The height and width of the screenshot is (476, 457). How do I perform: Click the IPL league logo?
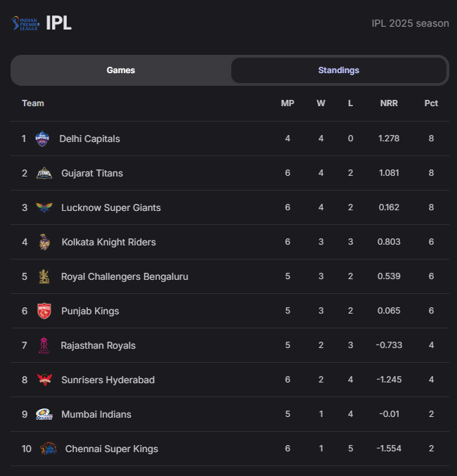click(x=25, y=23)
